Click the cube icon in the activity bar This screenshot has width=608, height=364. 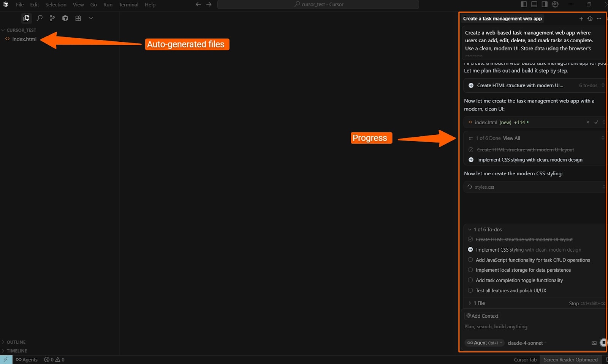coord(65,18)
